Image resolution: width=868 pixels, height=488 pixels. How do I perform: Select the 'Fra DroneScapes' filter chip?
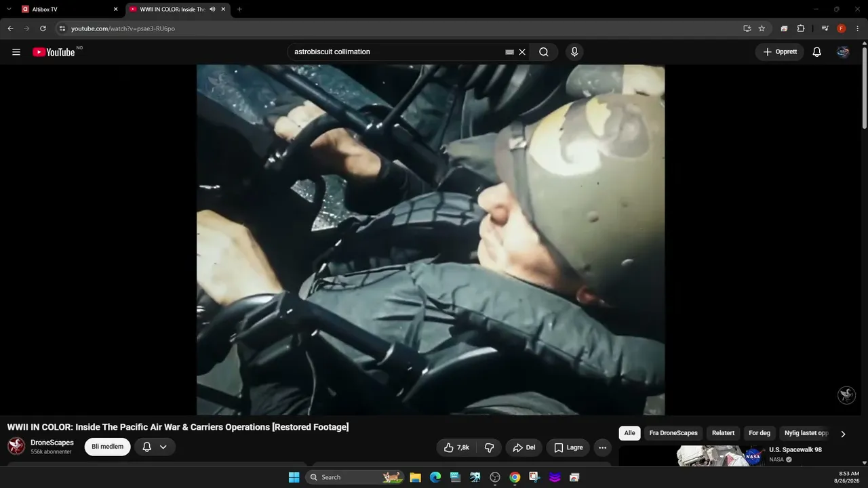tap(673, 433)
